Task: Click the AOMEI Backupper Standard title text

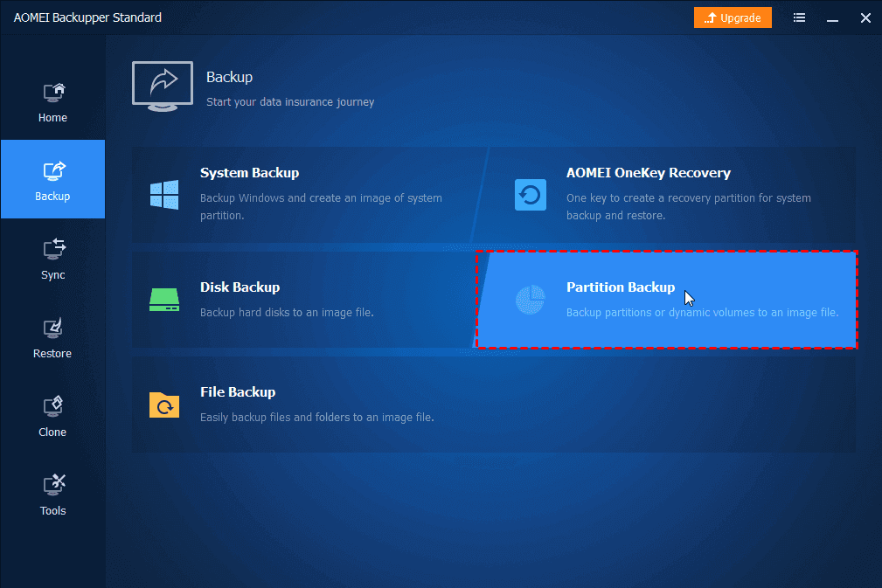Action: point(87,18)
